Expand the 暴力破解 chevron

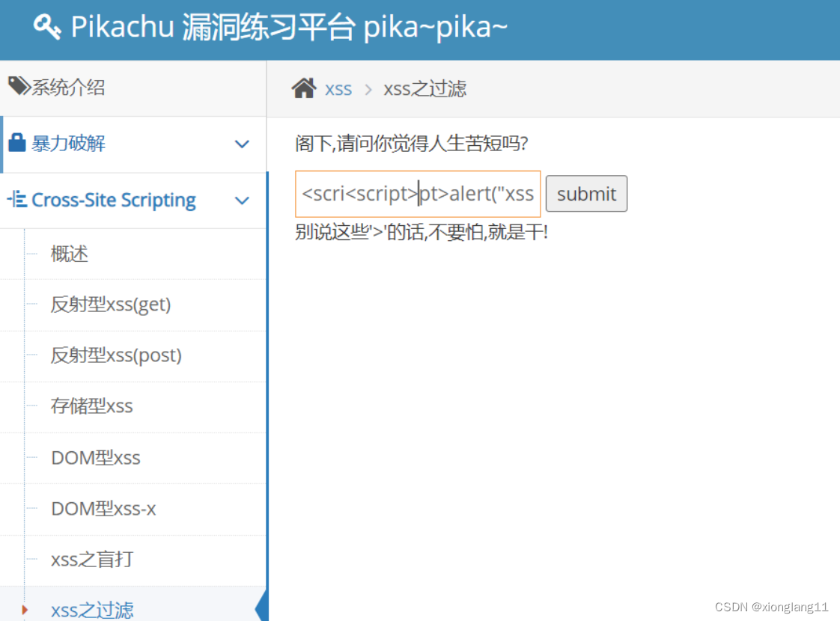242,144
